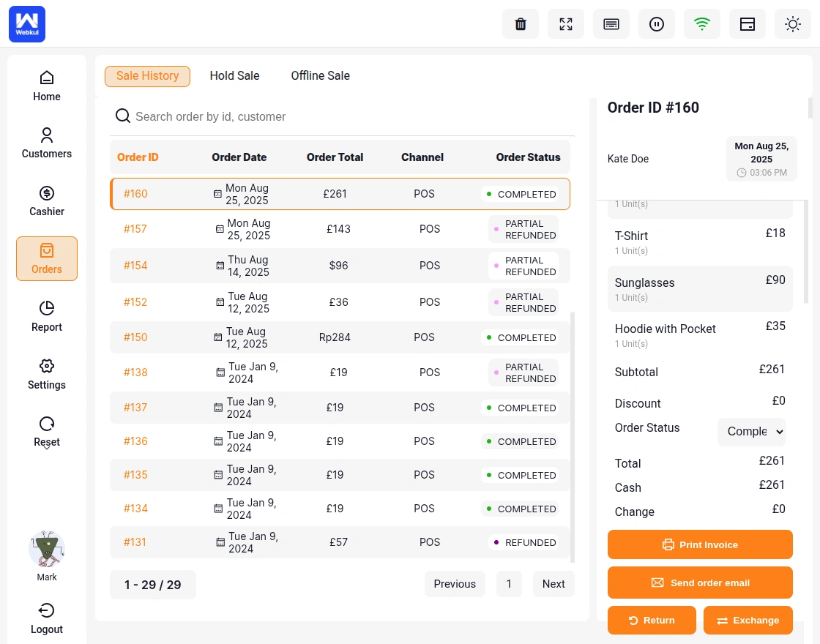
Task: Click the pause session icon
Action: point(656,24)
